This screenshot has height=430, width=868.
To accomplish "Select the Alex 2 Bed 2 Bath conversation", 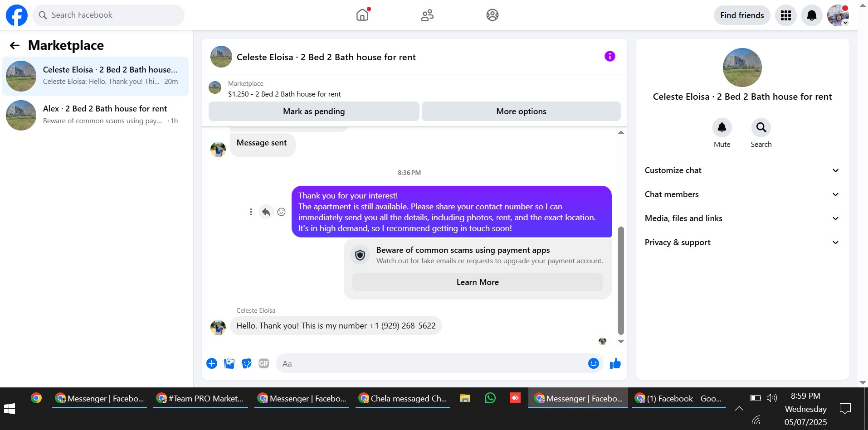I will coord(95,115).
